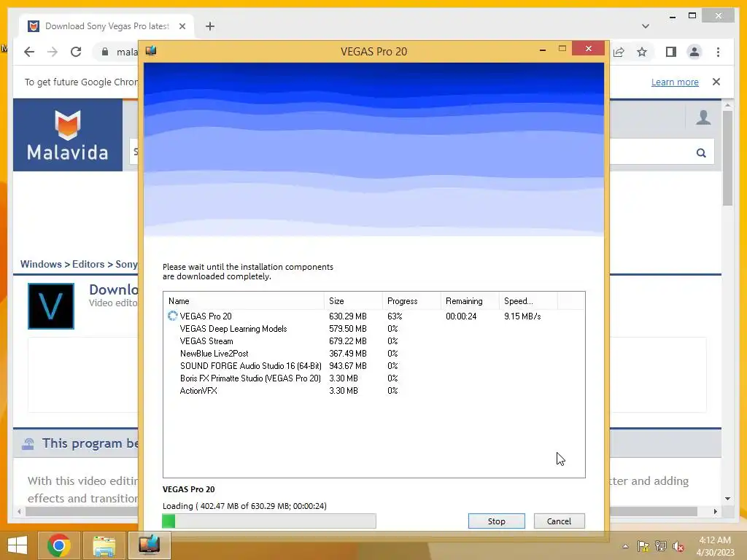The width and height of the screenshot is (747, 560).
Task: Open Chrome's three-dot menu
Action: (x=718, y=52)
